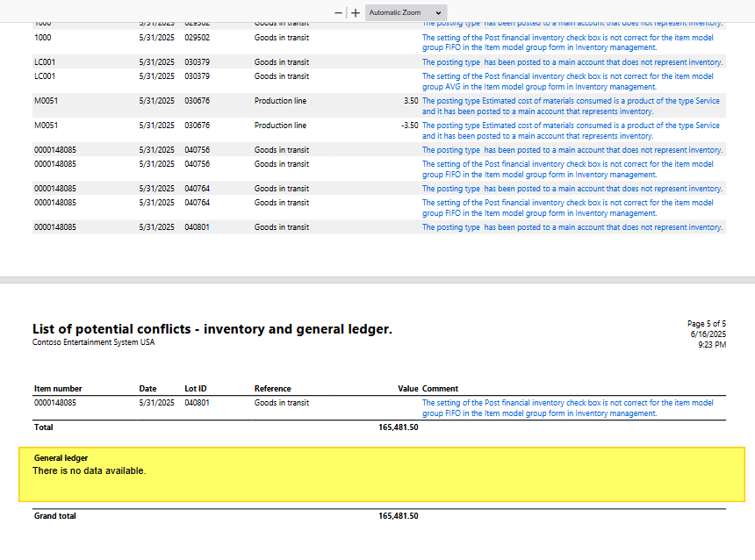
Task: Click the zoom in plus icon
Action: click(x=356, y=13)
